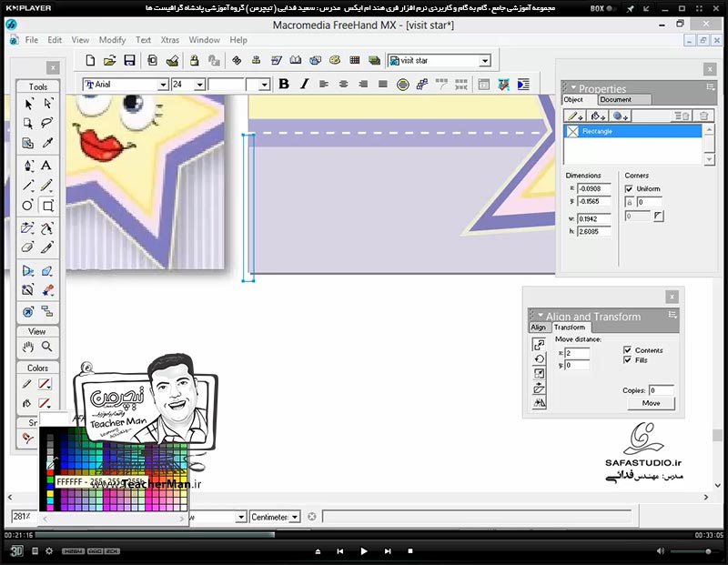Save the document with floppy icon
This screenshot has height=565, width=728.
[129, 60]
